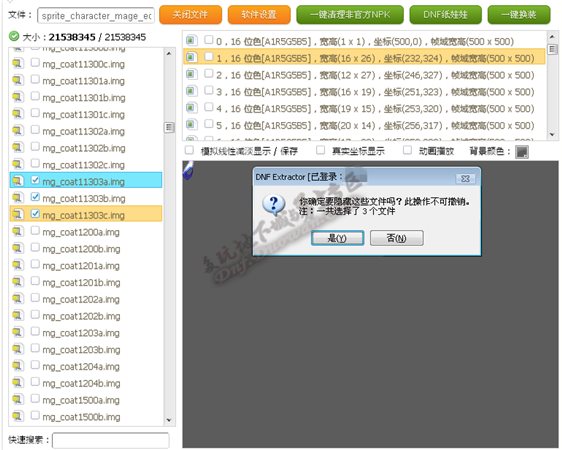Check the mg_coat11302c.img checkbox
This screenshot has width=562, height=450.
coord(35,163)
